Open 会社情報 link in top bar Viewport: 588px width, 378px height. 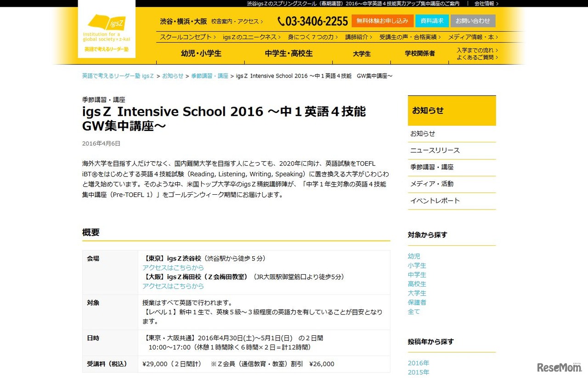tap(486, 3)
